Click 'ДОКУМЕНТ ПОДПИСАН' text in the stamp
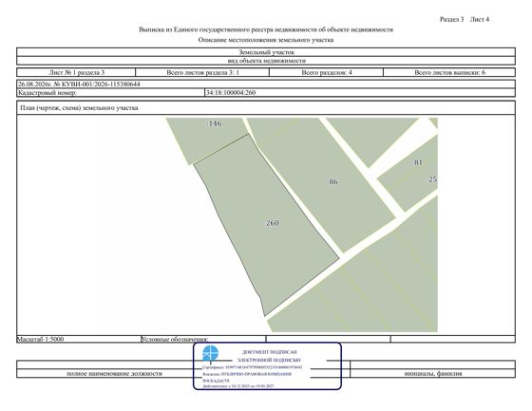The image size is (532, 411). pos(270,352)
